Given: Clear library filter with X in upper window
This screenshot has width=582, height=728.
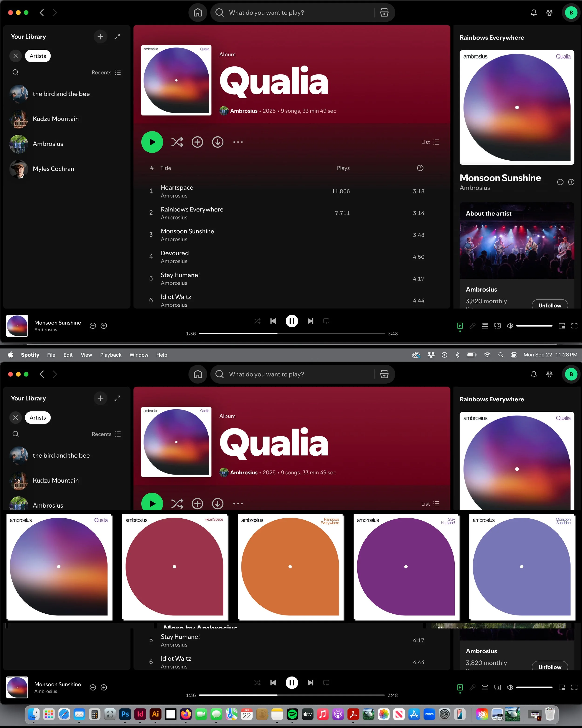Looking at the screenshot, I should click(x=16, y=56).
